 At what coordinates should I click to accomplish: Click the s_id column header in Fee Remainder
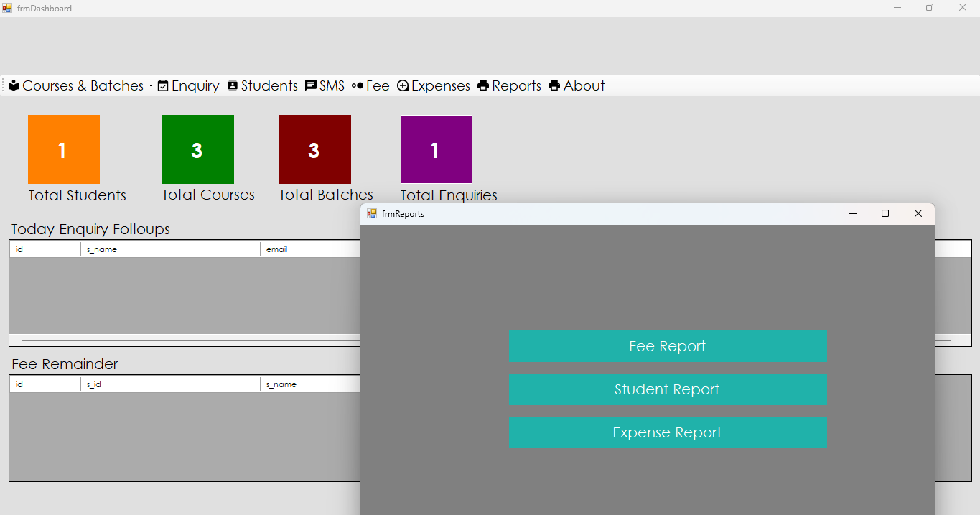(170, 384)
